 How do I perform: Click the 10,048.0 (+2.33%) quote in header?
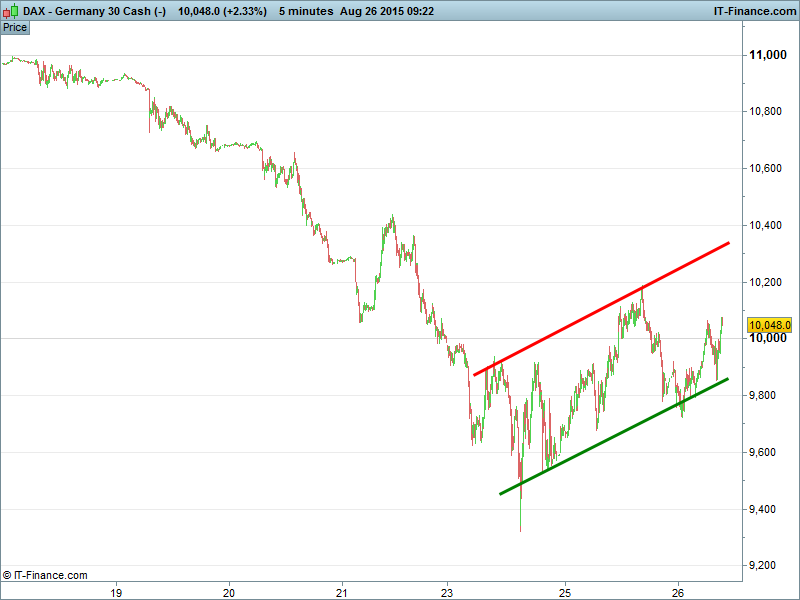222,10
